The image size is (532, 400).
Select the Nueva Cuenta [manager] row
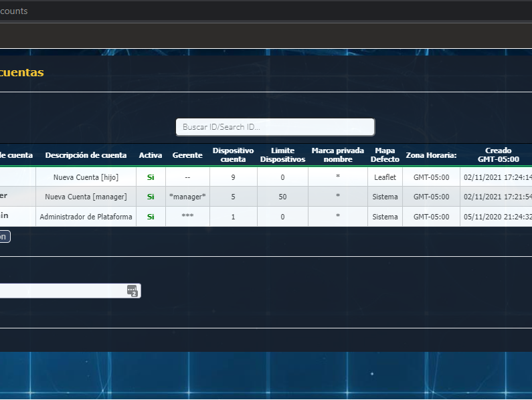tap(86, 197)
